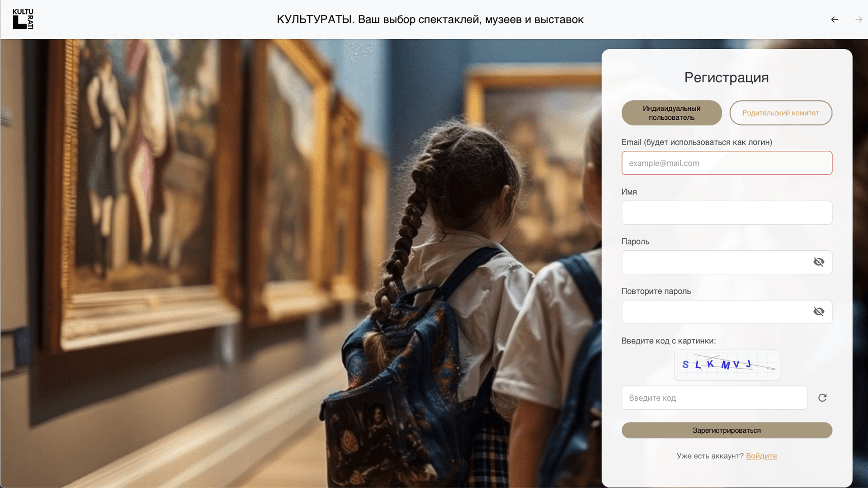The height and width of the screenshot is (488, 868).
Task: Focus the Имя input field
Action: 726,213
